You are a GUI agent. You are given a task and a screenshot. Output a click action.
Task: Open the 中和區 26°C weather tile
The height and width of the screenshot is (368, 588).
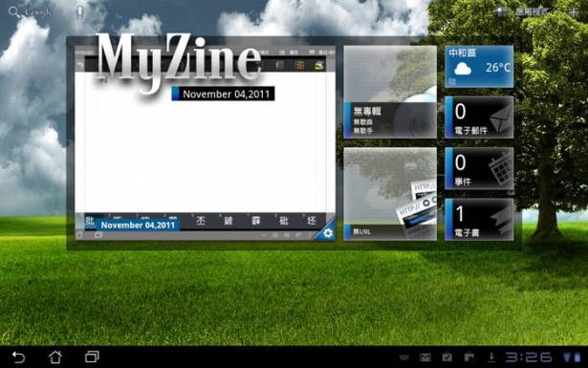coord(479,67)
